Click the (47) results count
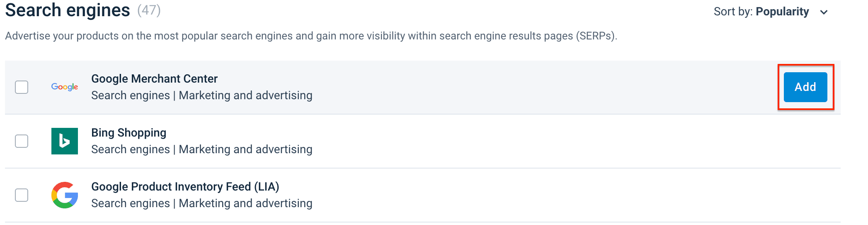 [149, 10]
